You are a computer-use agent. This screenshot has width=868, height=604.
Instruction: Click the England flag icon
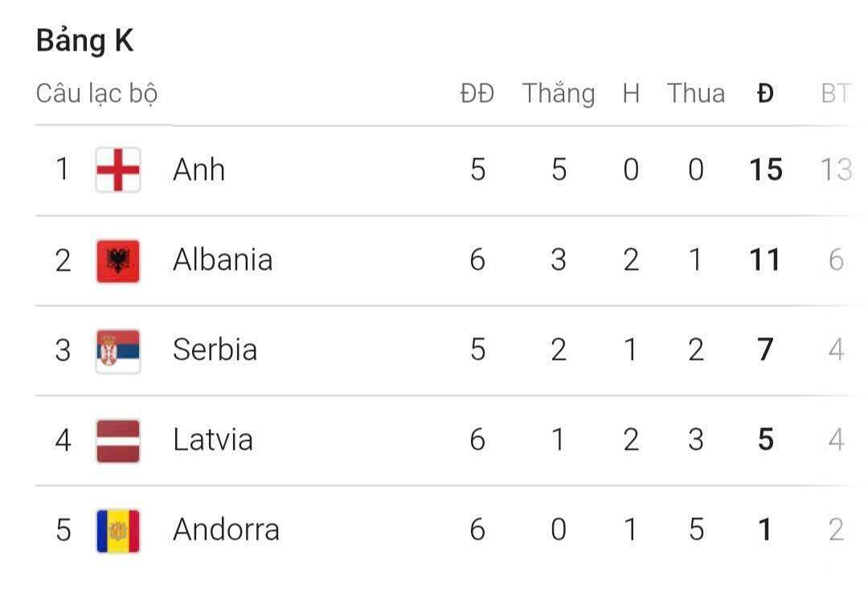[118, 169]
